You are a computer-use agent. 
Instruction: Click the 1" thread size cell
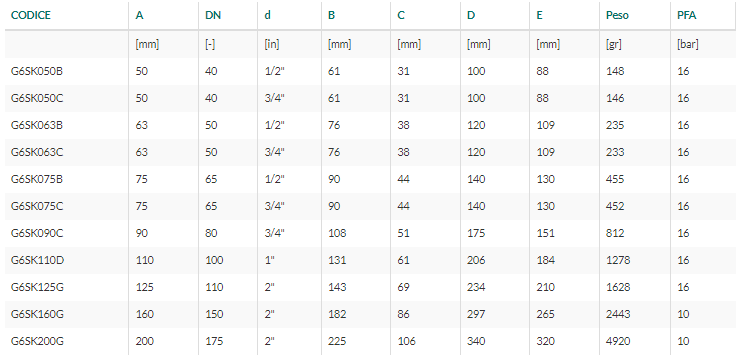[x=269, y=260]
